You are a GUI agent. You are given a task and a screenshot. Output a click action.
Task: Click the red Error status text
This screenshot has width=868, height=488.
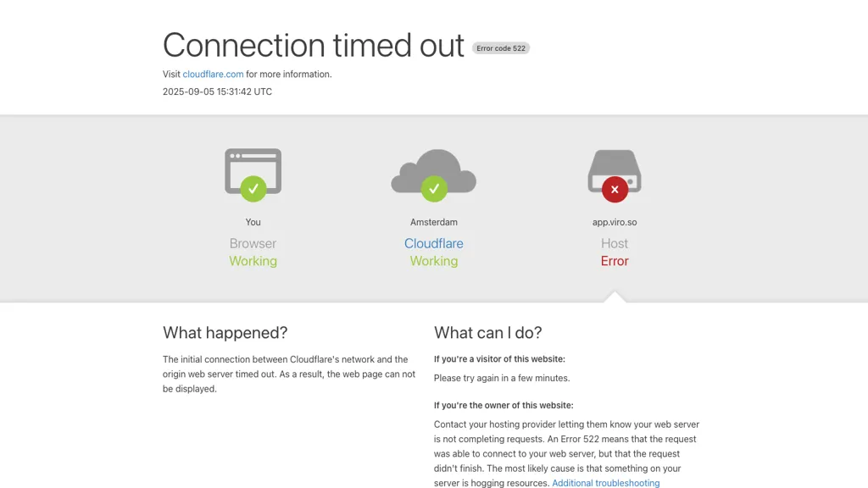point(615,261)
